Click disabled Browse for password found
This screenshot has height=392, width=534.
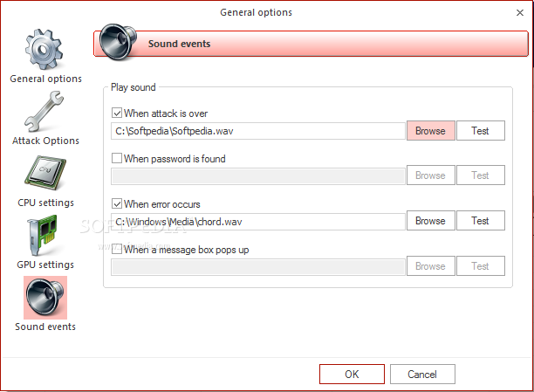(x=430, y=175)
